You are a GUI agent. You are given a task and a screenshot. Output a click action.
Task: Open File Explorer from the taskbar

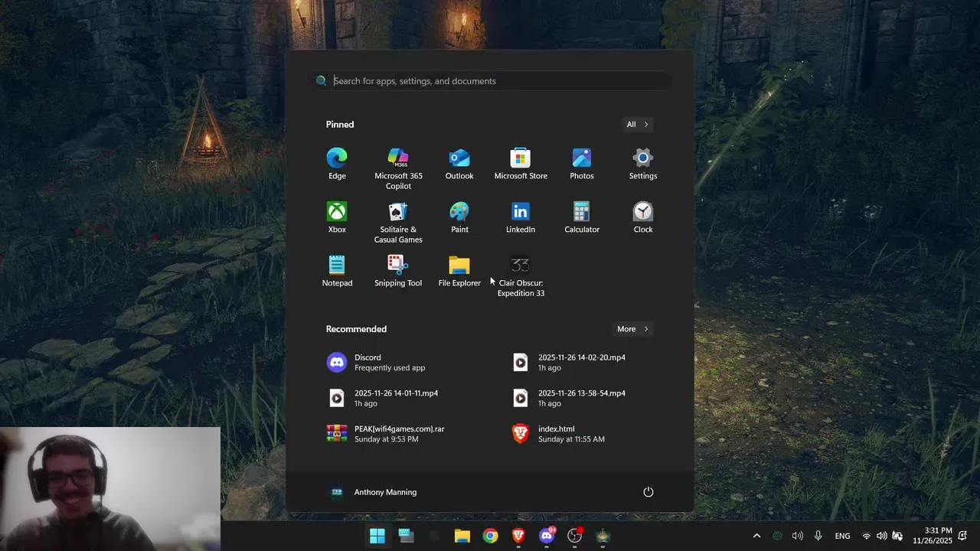coord(462,536)
